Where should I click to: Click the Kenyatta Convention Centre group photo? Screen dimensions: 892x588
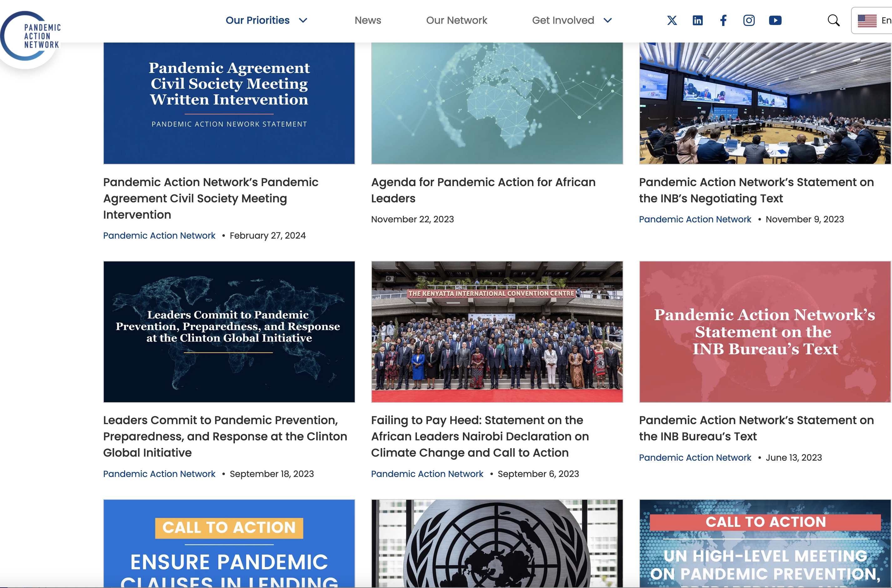click(x=497, y=332)
